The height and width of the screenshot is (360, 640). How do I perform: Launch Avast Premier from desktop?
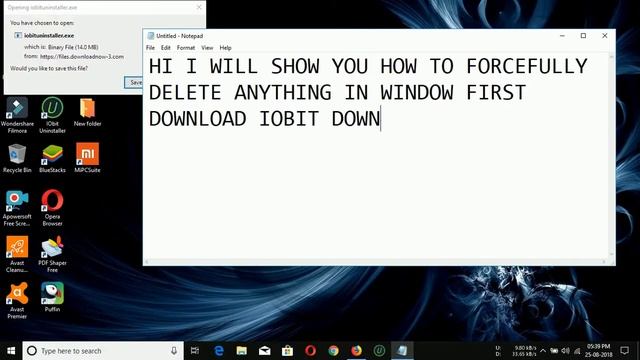17,301
